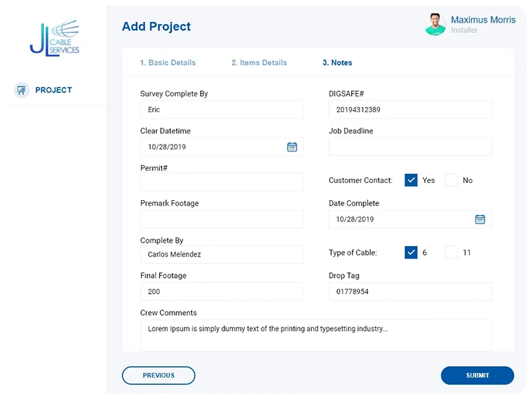Click the Survey Complete By field
The width and height of the screenshot is (532, 399).
pyautogui.click(x=221, y=109)
